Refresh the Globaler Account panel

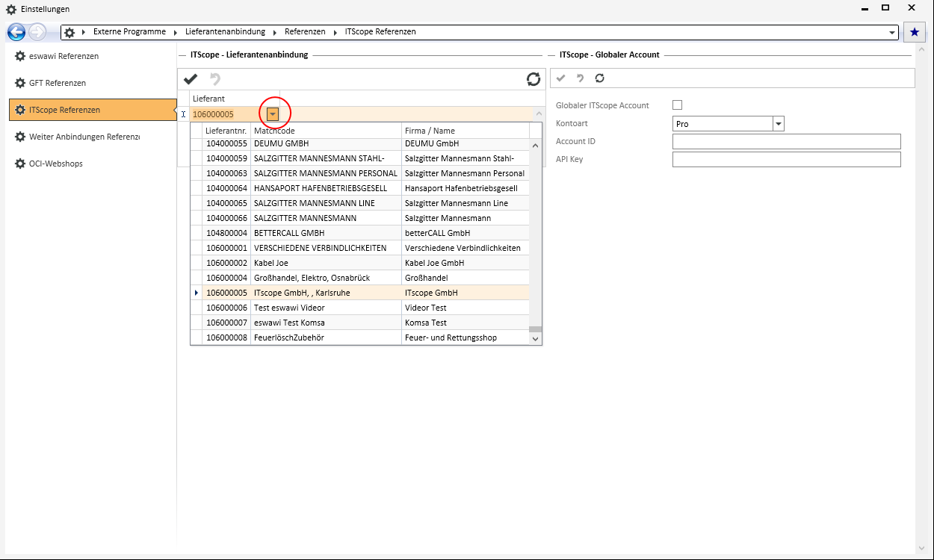click(599, 78)
